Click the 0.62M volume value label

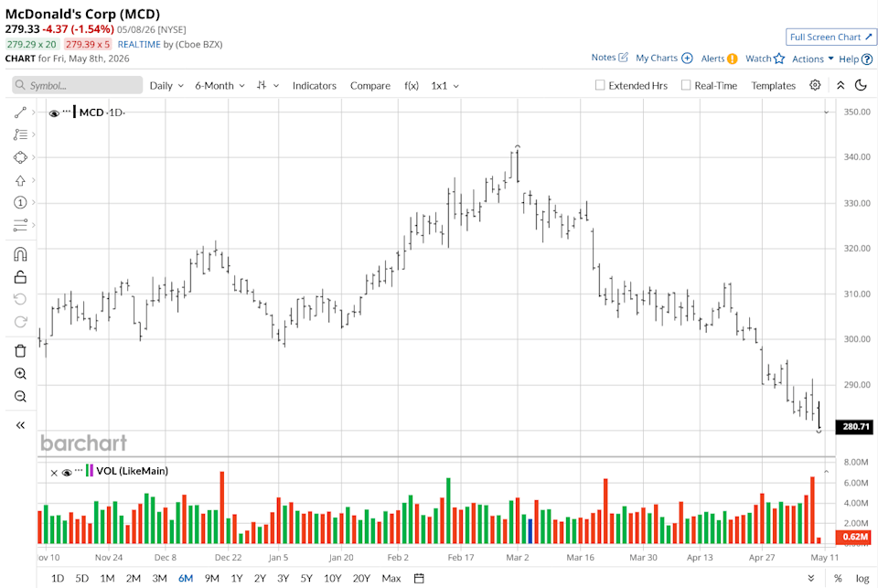click(x=854, y=537)
